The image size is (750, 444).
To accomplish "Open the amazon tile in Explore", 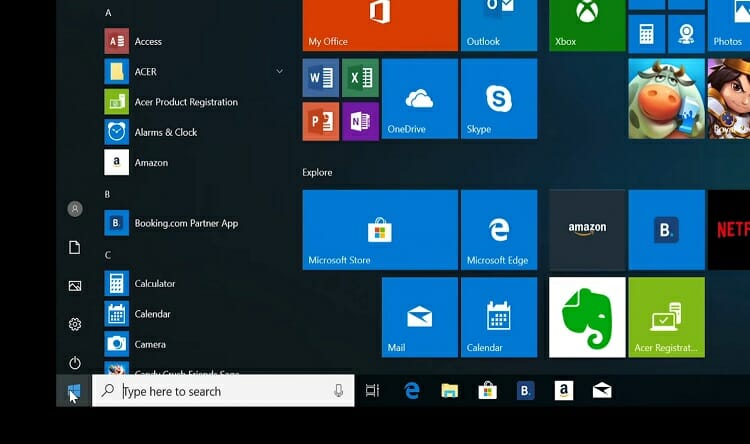I will click(x=587, y=230).
